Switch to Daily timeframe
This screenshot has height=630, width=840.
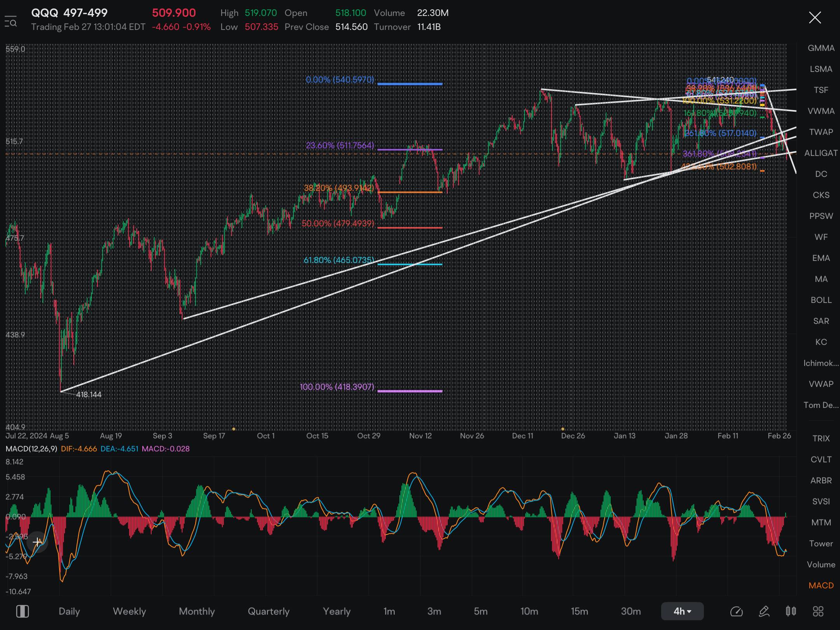pos(69,611)
